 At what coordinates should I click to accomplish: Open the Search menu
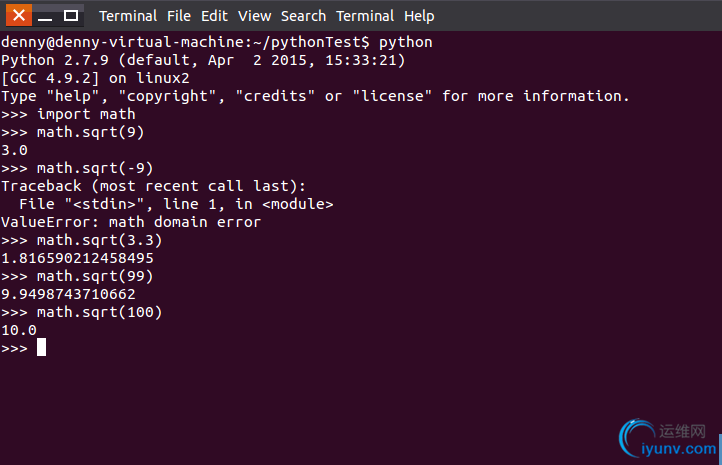[303, 16]
